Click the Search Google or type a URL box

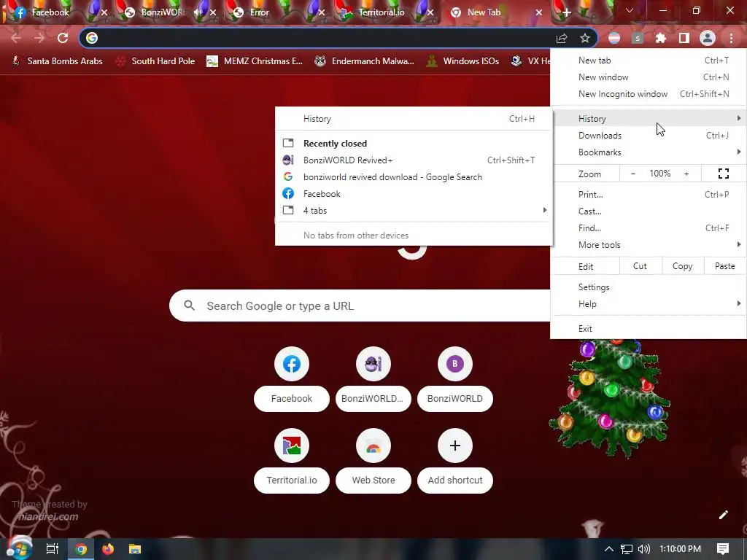click(x=360, y=306)
